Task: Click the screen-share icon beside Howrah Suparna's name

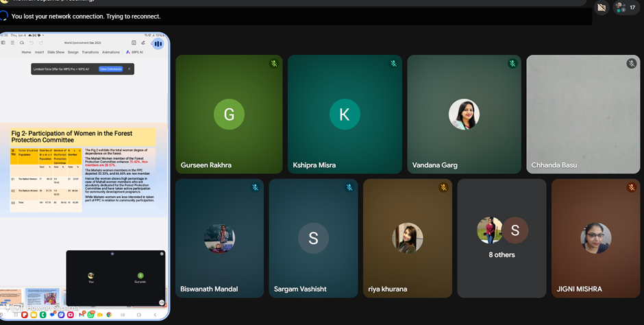Action: [18, 308]
